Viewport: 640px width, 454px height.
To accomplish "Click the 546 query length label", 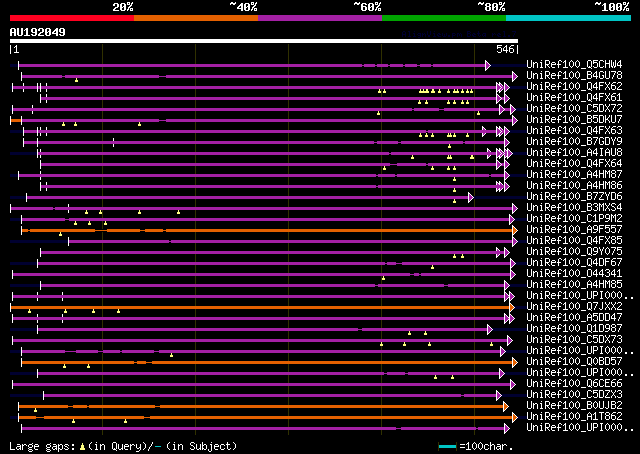I will point(505,49).
